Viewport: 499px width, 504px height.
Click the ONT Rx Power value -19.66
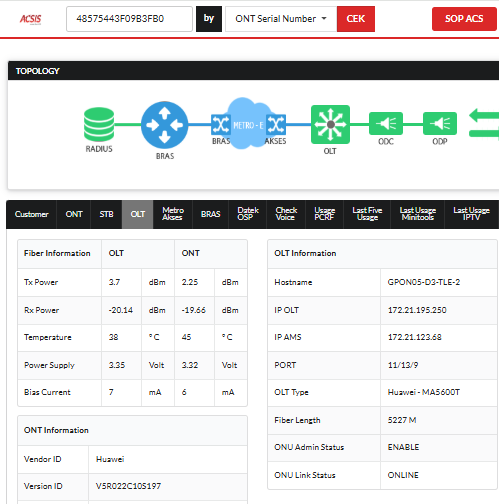(194, 310)
